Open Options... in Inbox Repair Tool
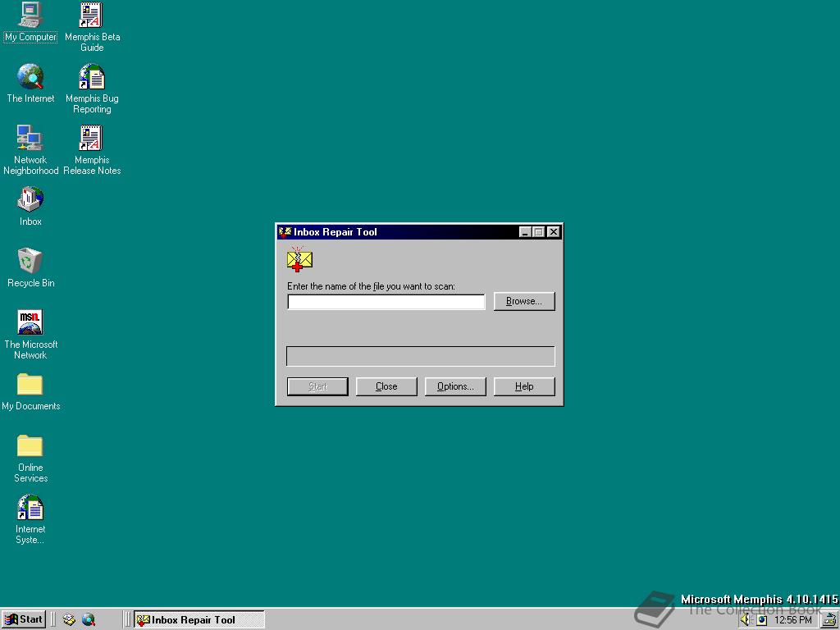Image resolution: width=840 pixels, height=630 pixels. coord(455,386)
